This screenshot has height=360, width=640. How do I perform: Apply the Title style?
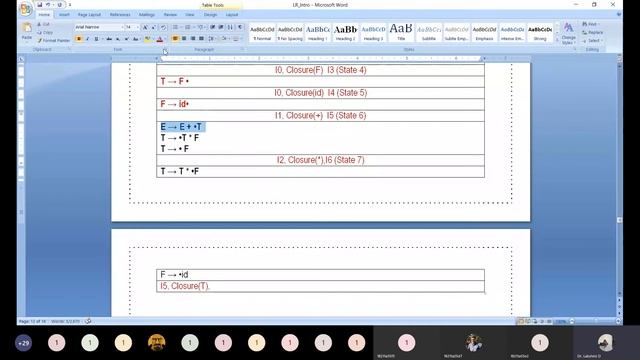tap(401, 32)
